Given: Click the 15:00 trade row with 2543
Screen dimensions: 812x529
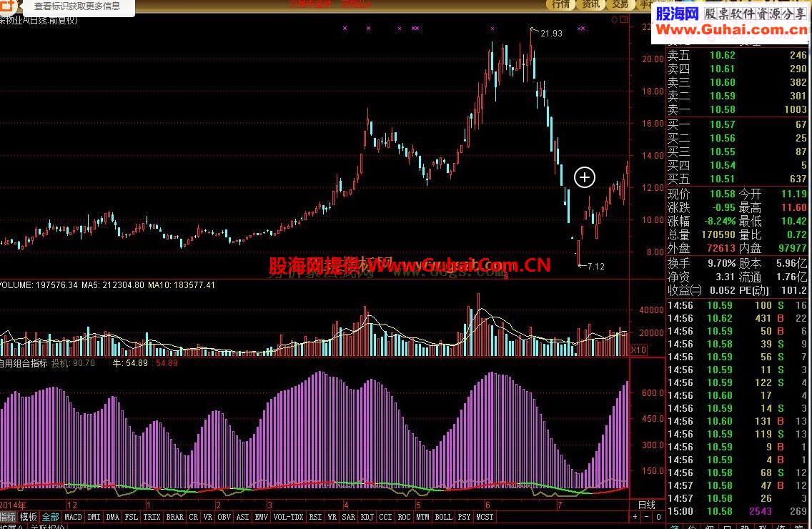Looking at the screenshot, I should click(737, 511).
